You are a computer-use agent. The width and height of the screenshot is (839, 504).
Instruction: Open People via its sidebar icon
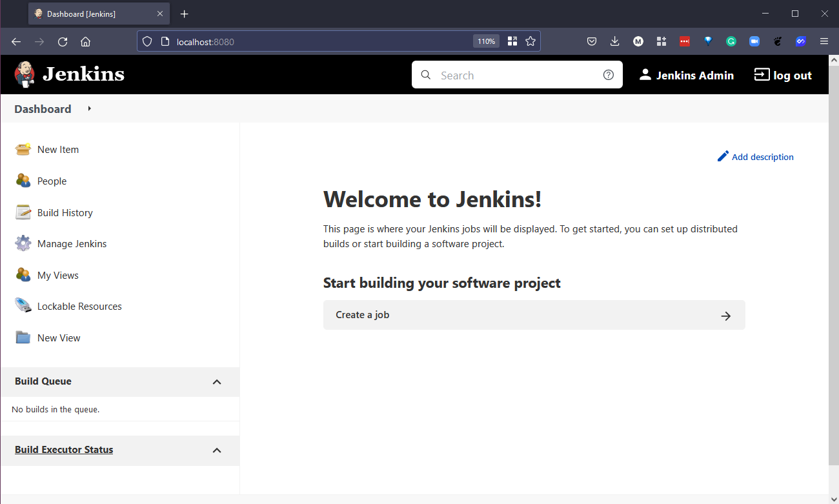[23, 181]
